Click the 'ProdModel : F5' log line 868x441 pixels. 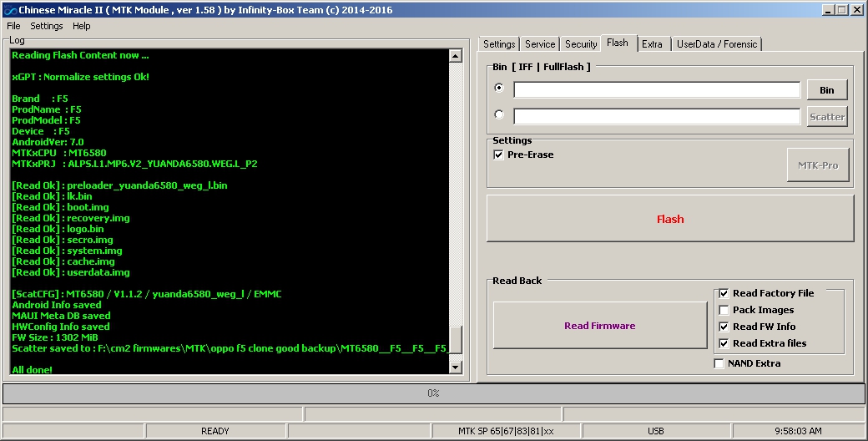click(46, 120)
